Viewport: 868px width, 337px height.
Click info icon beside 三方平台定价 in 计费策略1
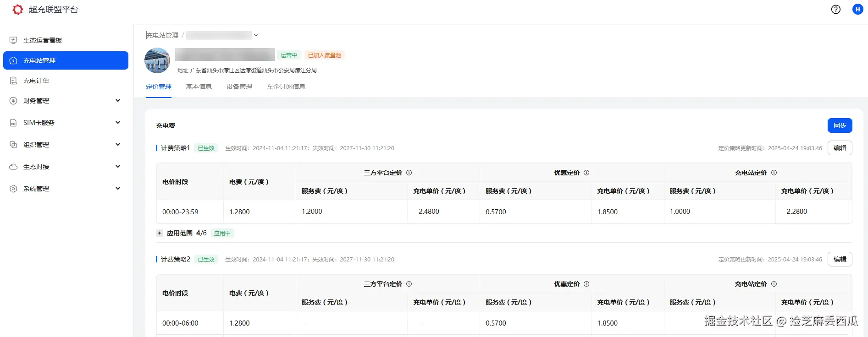(409, 173)
